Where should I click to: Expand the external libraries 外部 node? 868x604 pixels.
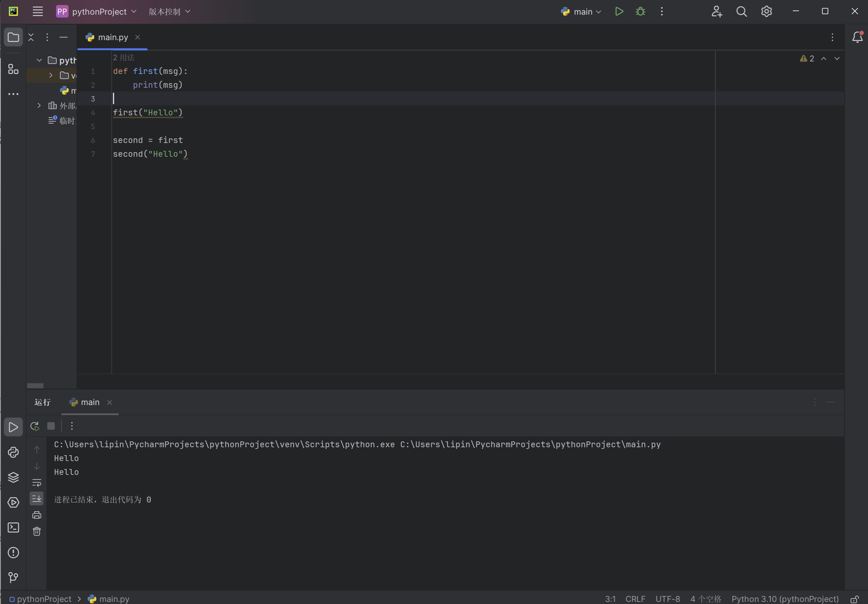click(x=39, y=105)
